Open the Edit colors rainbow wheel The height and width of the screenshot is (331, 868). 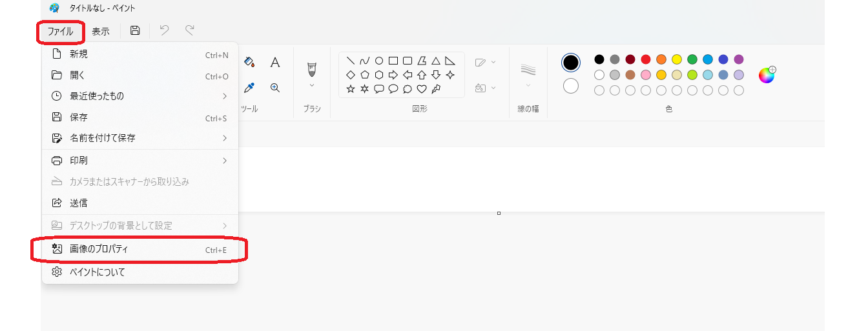tap(767, 75)
